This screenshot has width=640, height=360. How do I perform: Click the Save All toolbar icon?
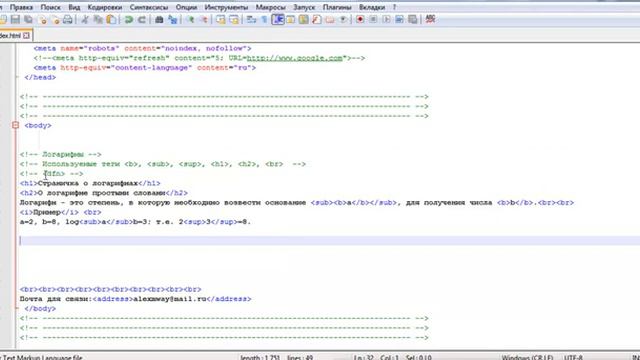pyautogui.click(x=28, y=19)
